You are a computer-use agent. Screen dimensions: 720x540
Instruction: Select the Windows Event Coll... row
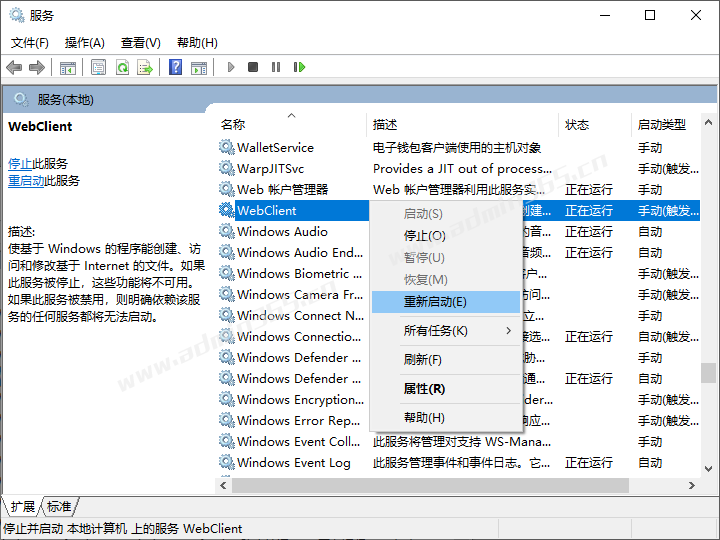pyautogui.click(x=459, y=441)
